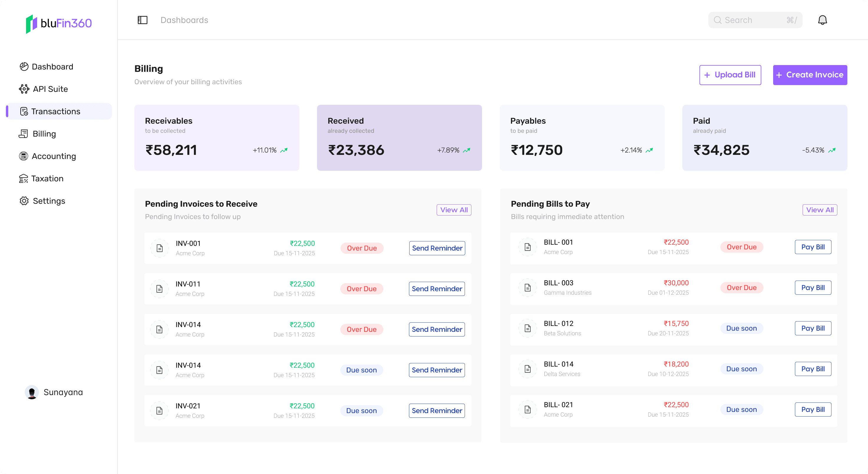Screen dimensions: 868x474
Task: Open View All for Pending Invoices to Receive
Action: pyautogui.click(x=454, y=210)
